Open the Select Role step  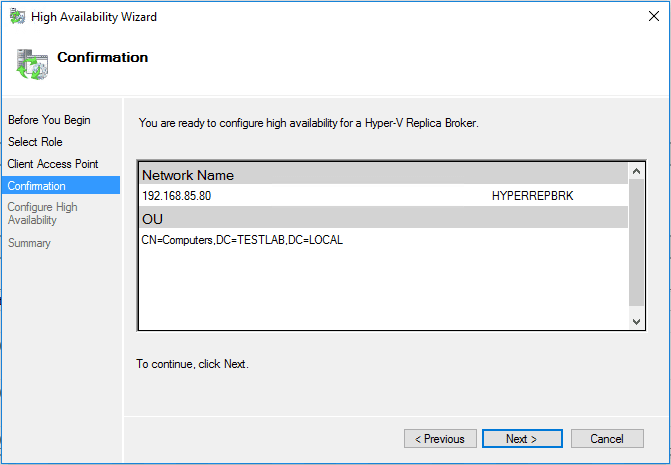pos(35,142)
